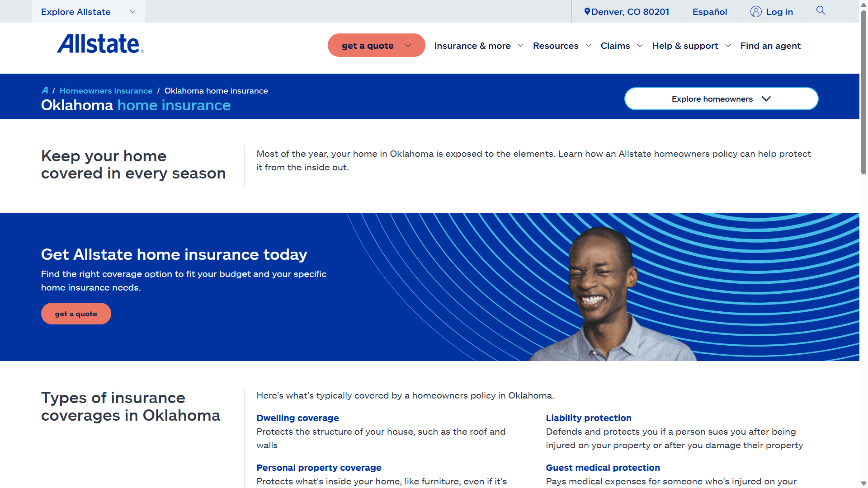868x488 pixels.
Task: Open the Liability protection link
Action: (589, 418)
